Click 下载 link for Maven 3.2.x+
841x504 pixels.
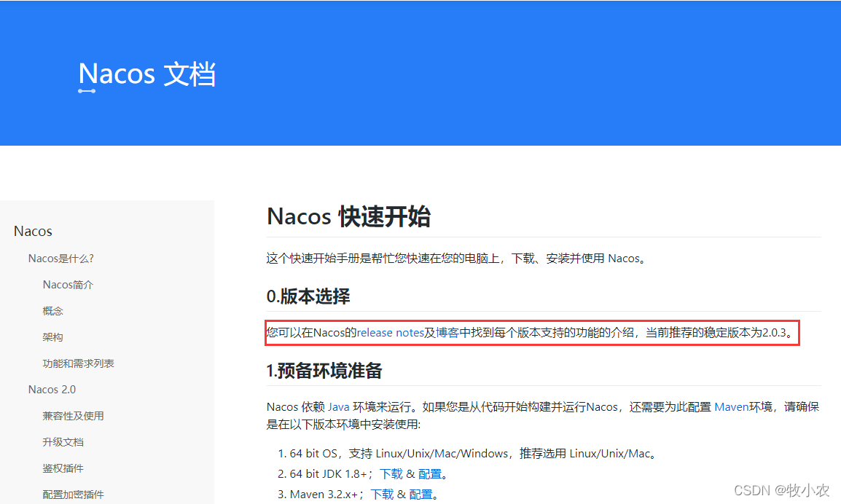coord(382,495)
